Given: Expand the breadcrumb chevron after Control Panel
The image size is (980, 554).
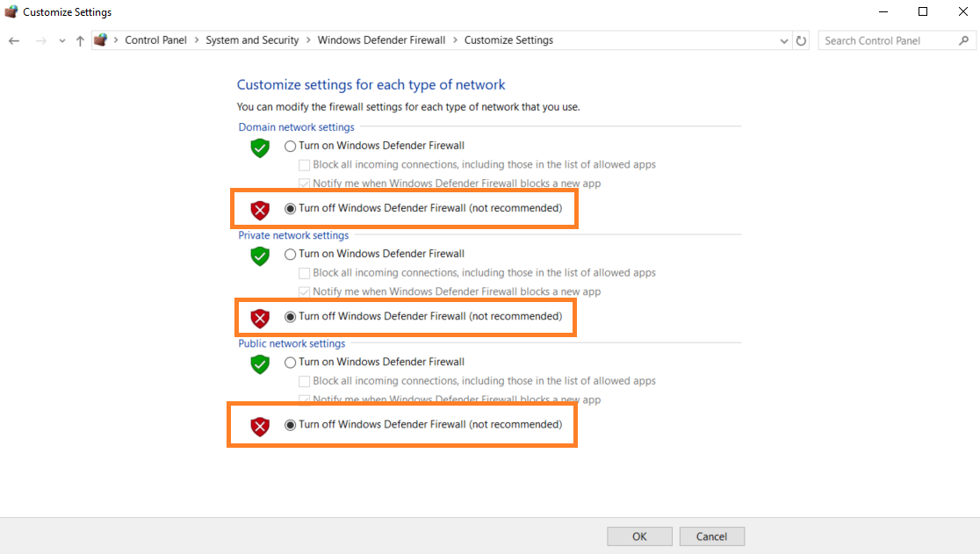Looking at the screenshot, I should pyautogui.click(x=194, y=40).
